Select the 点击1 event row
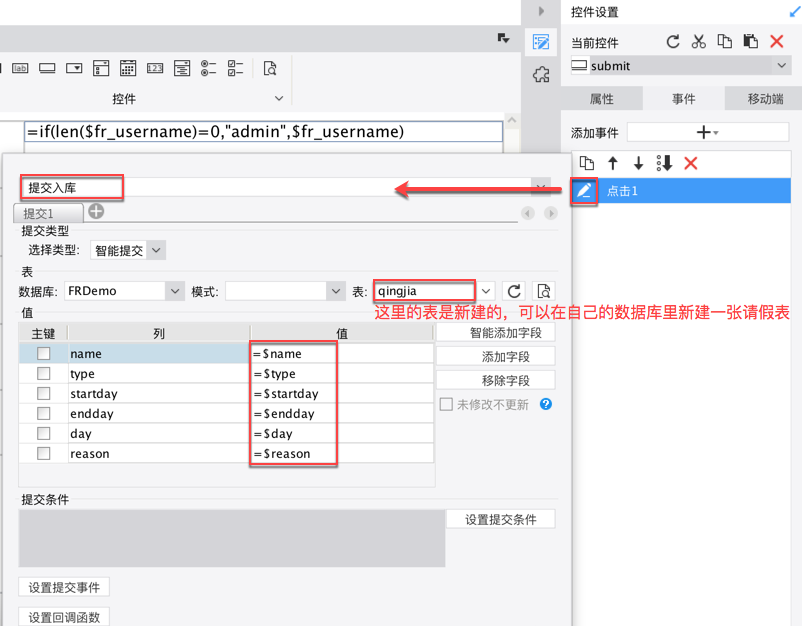This screenshot has height=626, width=802. pos(681,191)
